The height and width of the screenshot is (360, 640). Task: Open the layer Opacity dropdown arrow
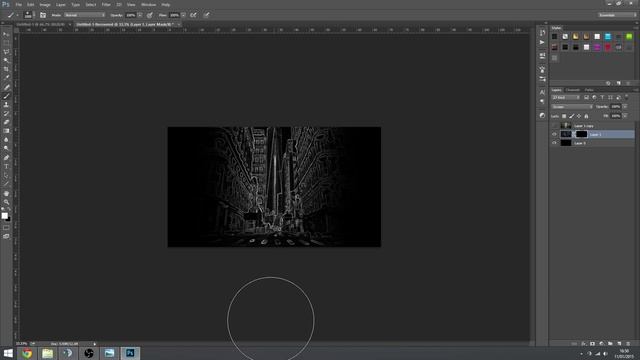click(625, 107)
